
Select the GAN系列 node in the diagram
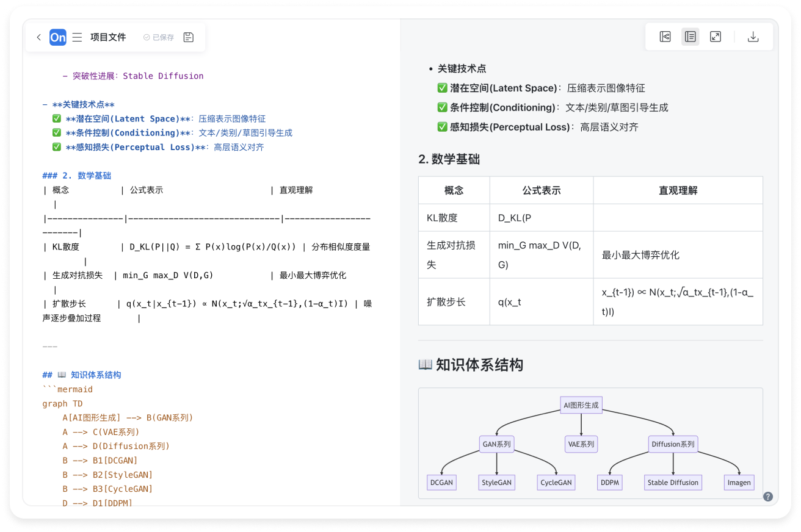coord(497,444)
